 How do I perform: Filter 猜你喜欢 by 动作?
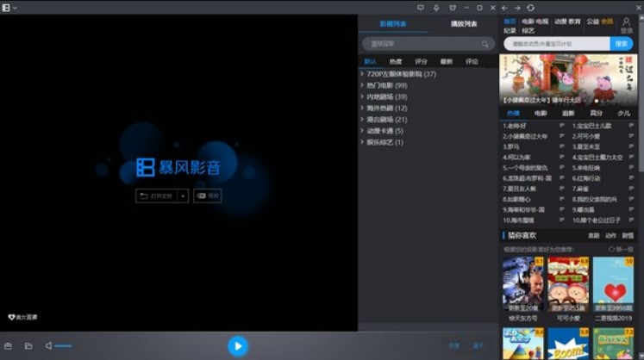pyautogui.click(x=610, y=236)
